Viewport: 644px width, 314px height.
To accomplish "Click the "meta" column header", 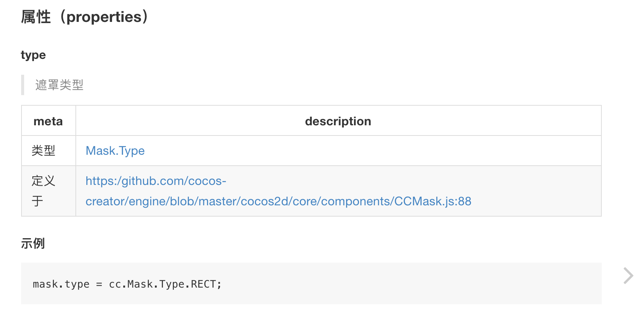I will click(x=48, y=121).
